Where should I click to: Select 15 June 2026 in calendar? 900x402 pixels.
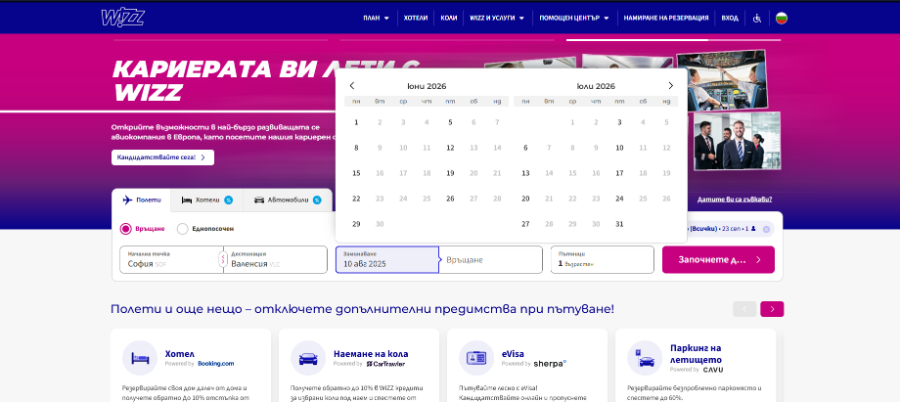[x=356, y=173]
